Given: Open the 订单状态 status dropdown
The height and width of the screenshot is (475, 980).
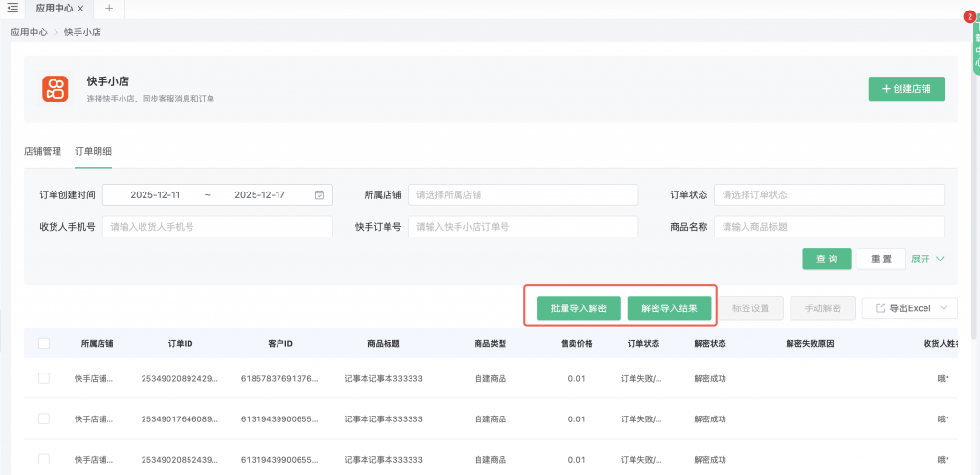Looking at the screenshot, I should tap(829, 195).
